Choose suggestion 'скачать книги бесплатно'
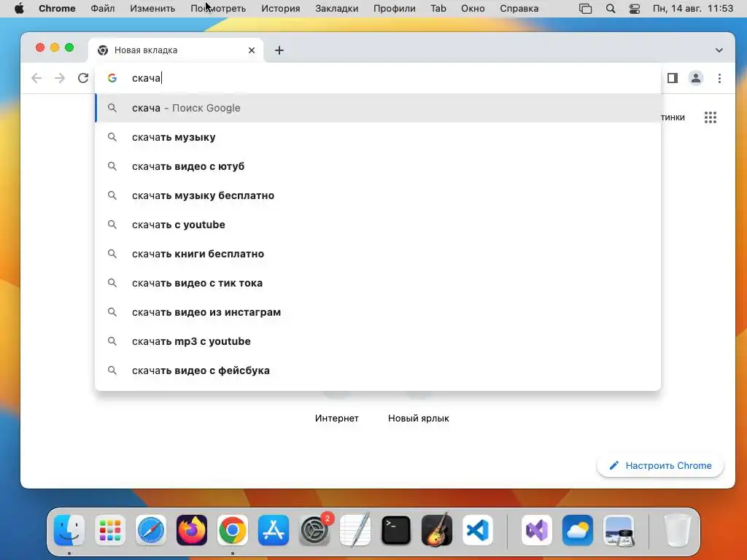 378,254
